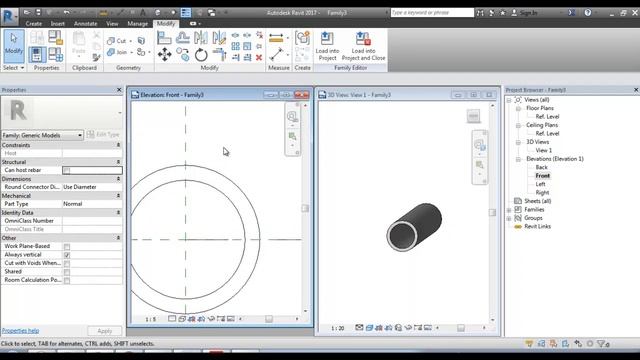640x360 pixels.
Task: Click the Edit Type button
Action: click(103, 134)
